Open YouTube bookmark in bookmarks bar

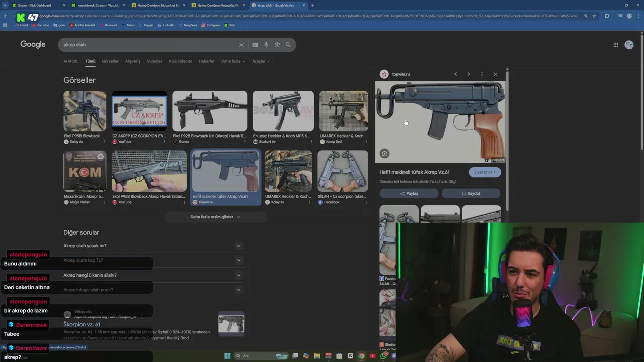[41, 25]
